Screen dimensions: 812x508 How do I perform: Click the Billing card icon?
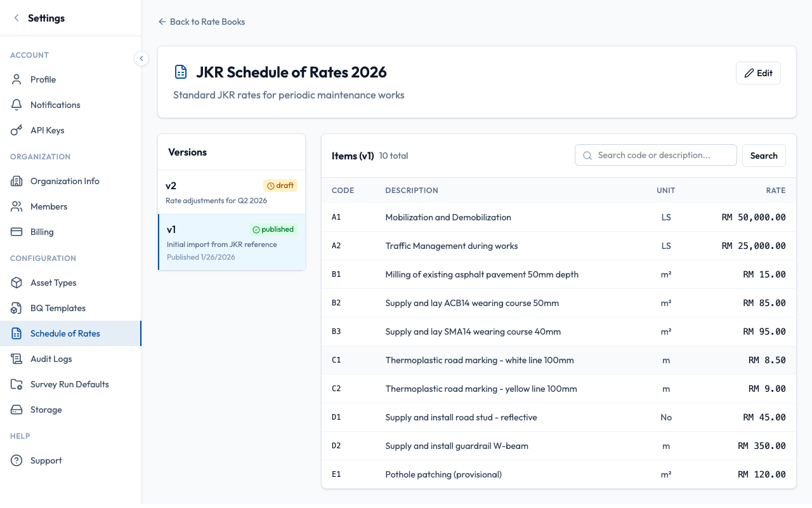[17, 232]
